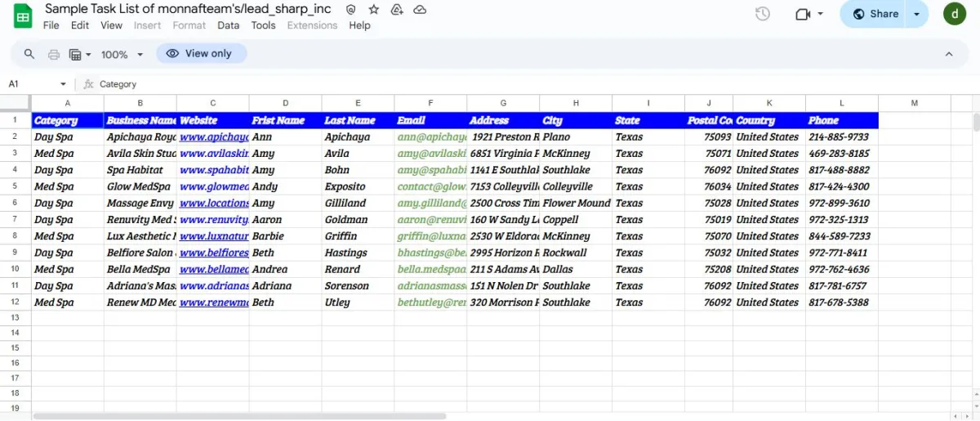Click the select-all corner box
Image resolution: width=980 pixels, height=421 pixels.
(16, 103)
